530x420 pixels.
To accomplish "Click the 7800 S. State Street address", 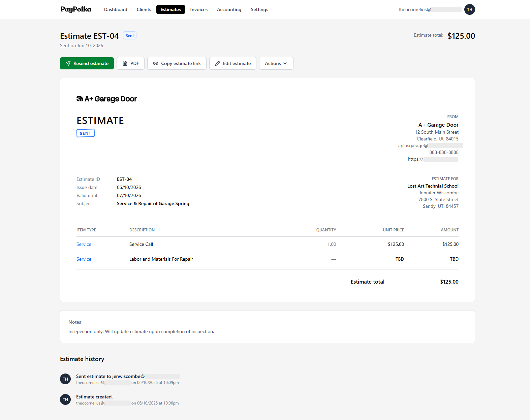I will (438, 199).
